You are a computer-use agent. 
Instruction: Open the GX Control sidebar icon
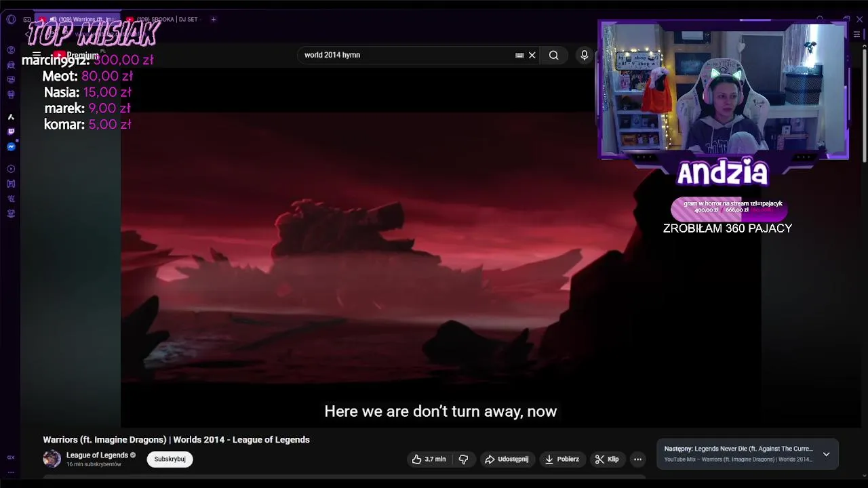click(x=11, y=50)
